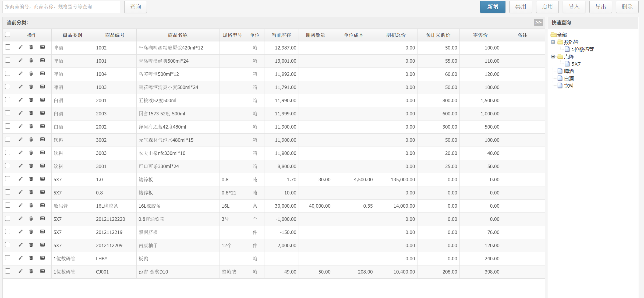Tick checkbox for 汾杏 金奖D10 row

(x=8, y=271)
